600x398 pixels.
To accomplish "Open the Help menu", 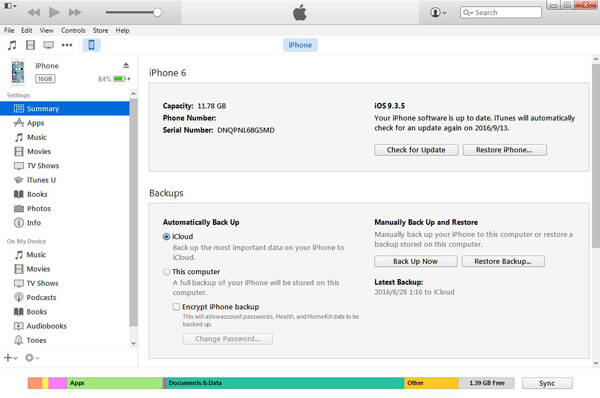I will tap(122, 30).
